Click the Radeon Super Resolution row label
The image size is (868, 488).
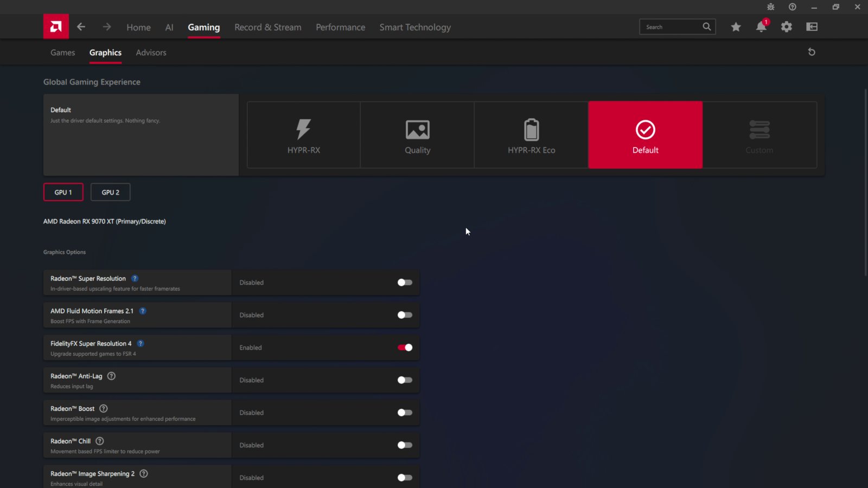point(88,279)
